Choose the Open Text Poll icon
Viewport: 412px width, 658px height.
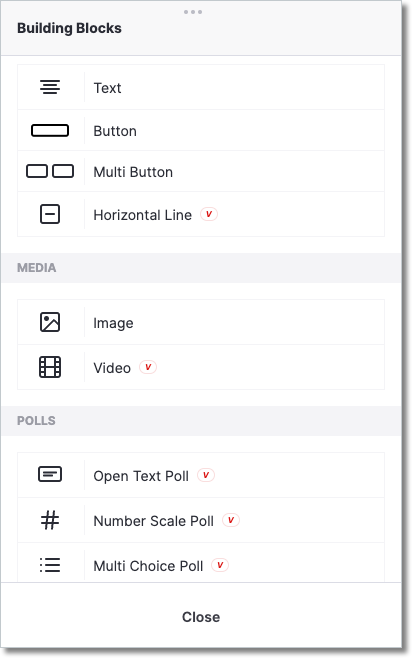point(50,475)
